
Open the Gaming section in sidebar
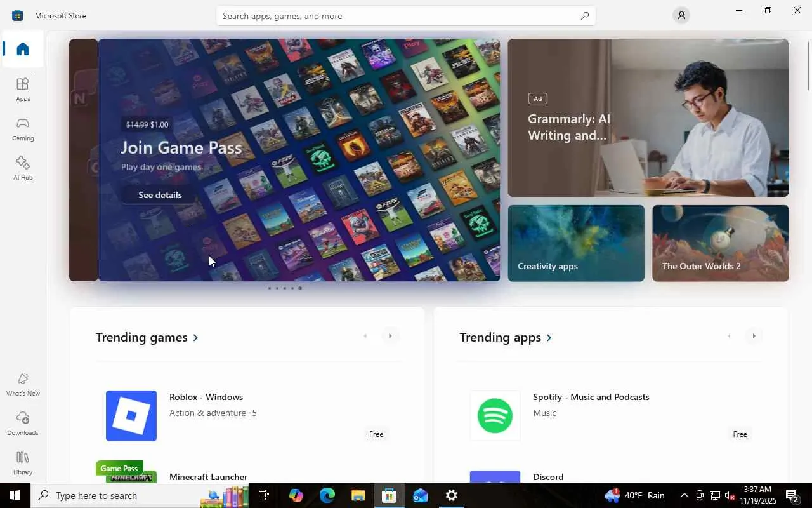(23, 129)
